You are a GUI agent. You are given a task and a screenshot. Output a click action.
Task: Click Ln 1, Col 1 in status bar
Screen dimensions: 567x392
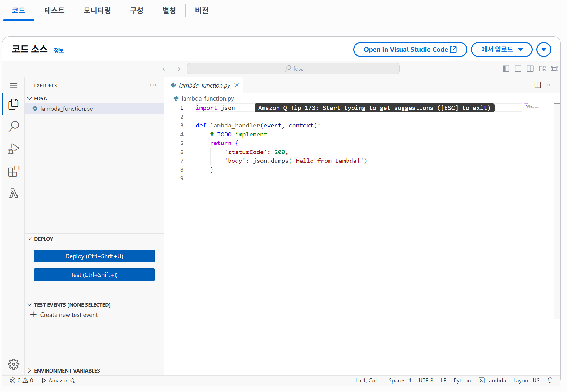click(x=368, y=381)
